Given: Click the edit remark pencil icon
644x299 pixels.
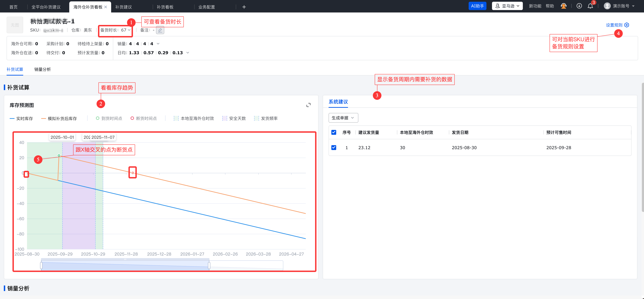Looking at the screenshot, I should [160, 30].
